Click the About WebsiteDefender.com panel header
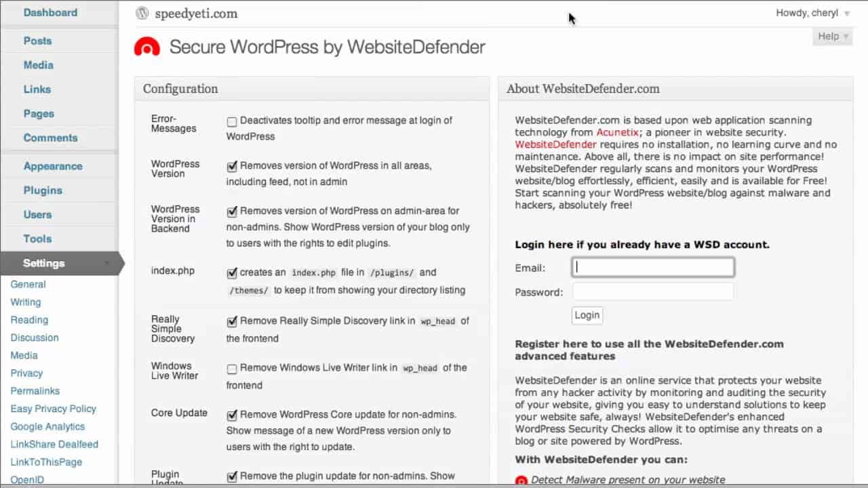 coord(675,89)
